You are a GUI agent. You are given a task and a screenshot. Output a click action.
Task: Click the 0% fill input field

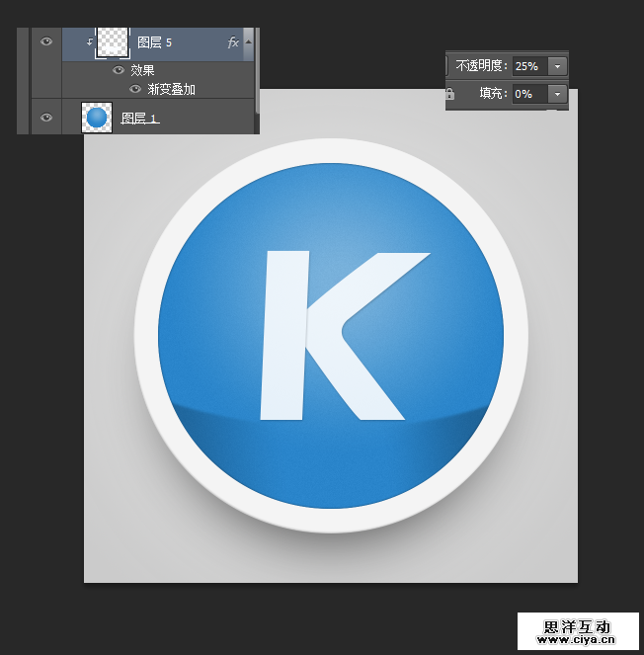coord(527,94)
